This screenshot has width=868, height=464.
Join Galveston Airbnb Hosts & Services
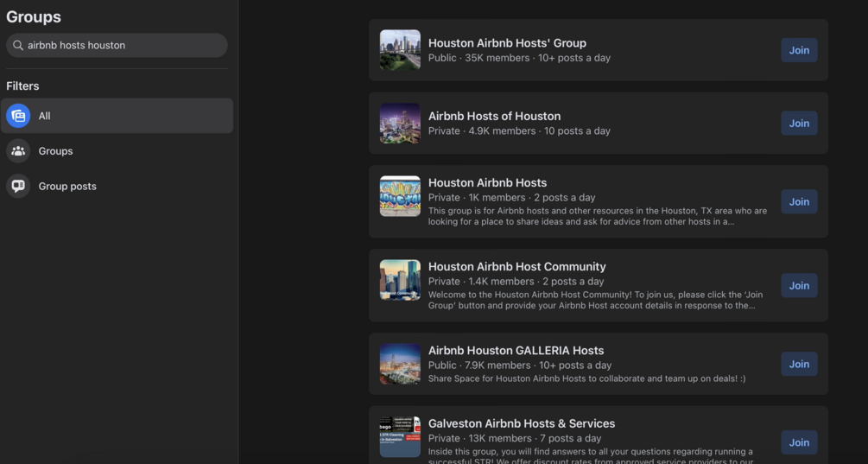point(799,442)
